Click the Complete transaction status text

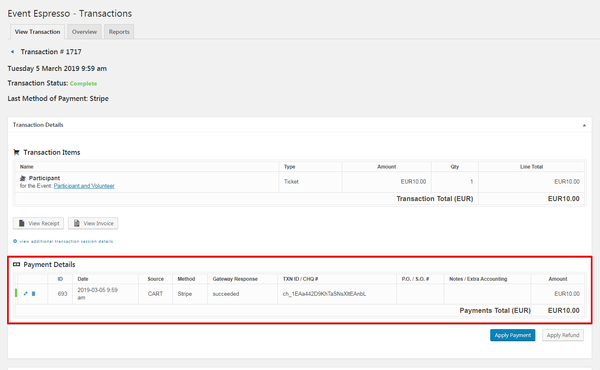pos(83,83)
